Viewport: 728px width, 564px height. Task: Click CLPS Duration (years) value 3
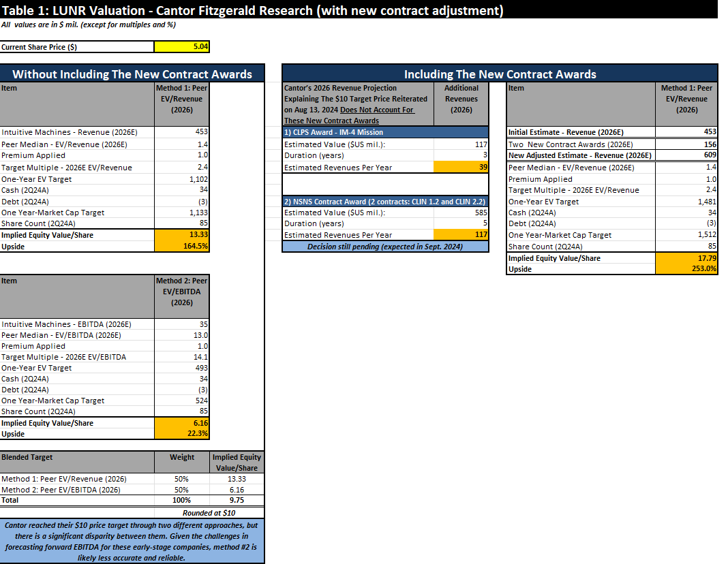point(461,155)
